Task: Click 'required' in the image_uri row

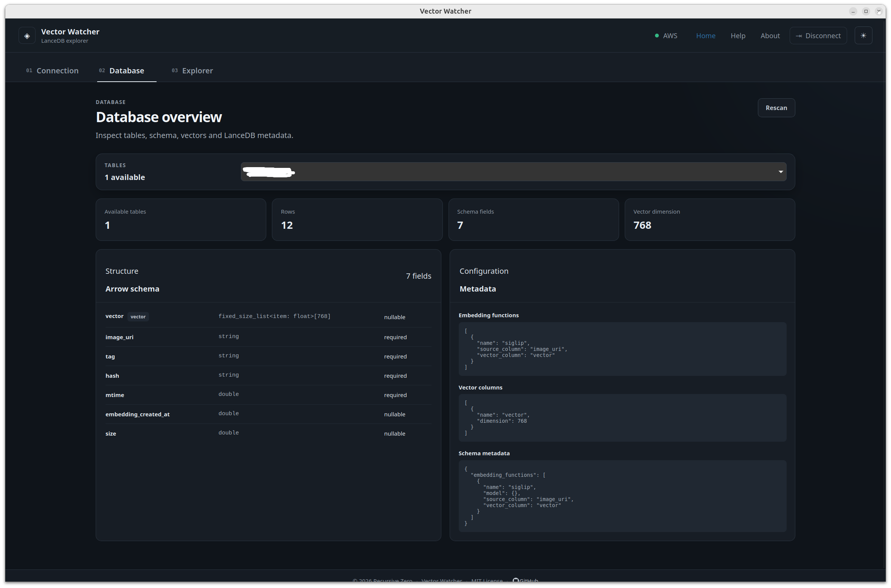Action: (x=395, y=337)
